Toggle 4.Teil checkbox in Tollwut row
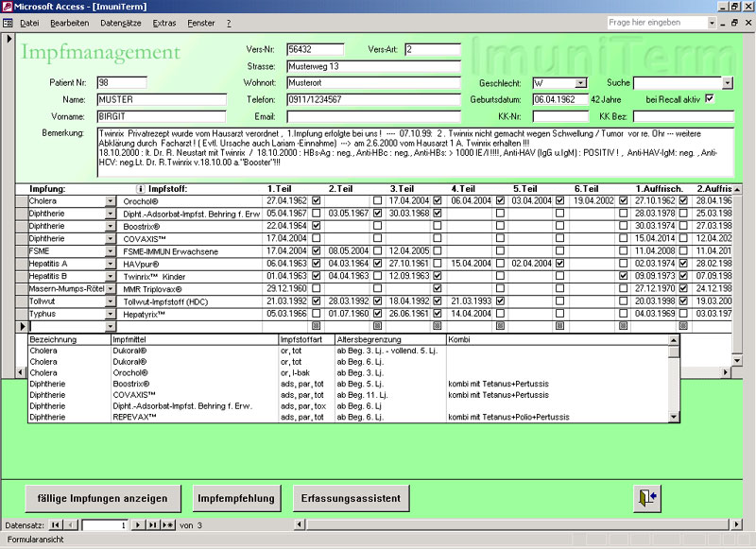756x549 pixels. [501, 300]
